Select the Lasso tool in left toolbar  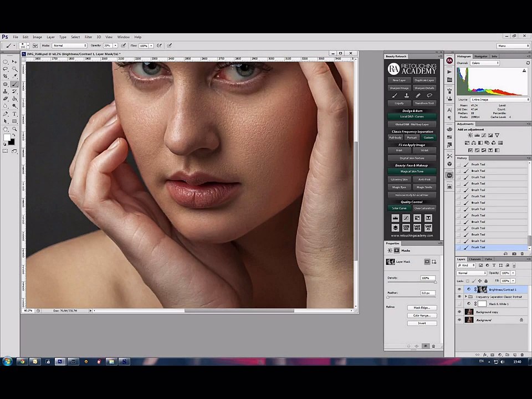tap(6, 69)
